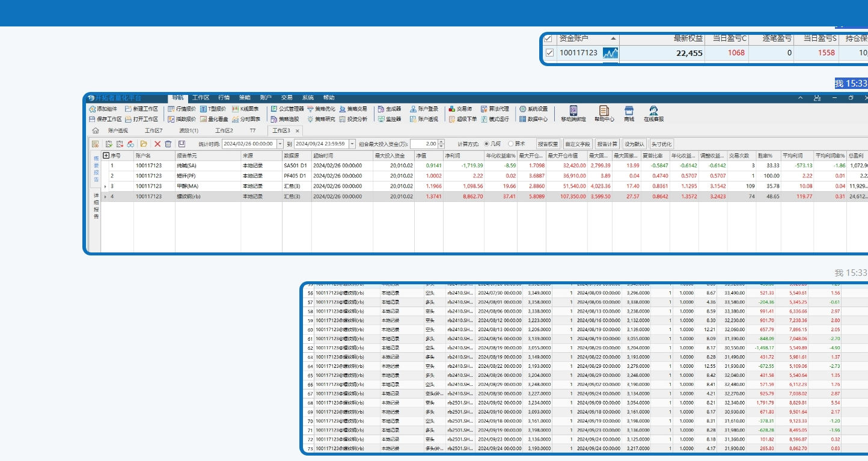This screenshot has width=868, height=461.
Task: Go to home workspace tab icon
Action: 95,130
